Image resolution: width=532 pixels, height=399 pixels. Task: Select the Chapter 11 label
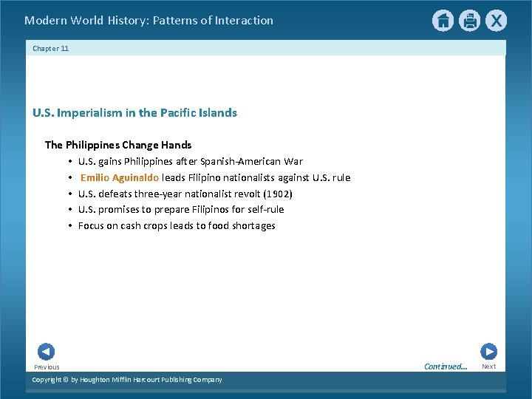tap(50, 49)
